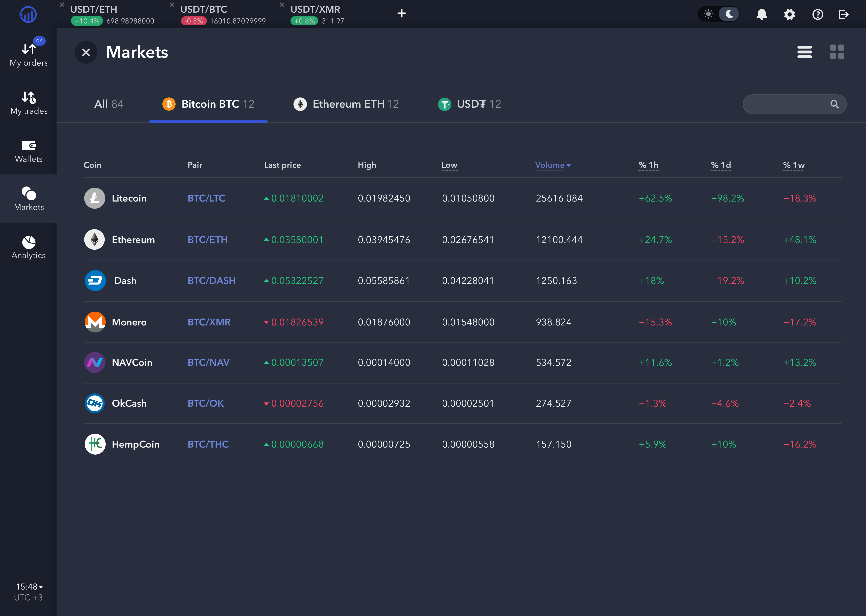Sort by High column
The image size is (866, 616).
[367, 165]
